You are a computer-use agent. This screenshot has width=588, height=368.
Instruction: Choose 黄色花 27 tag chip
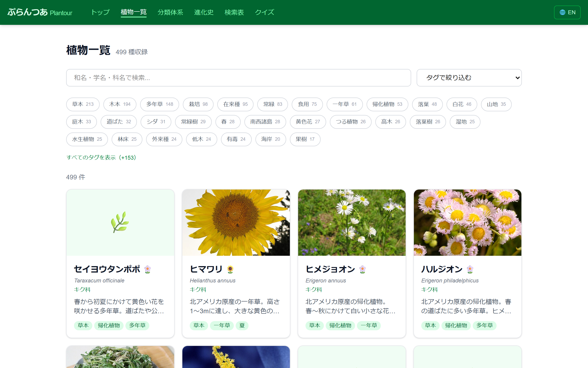308,122
